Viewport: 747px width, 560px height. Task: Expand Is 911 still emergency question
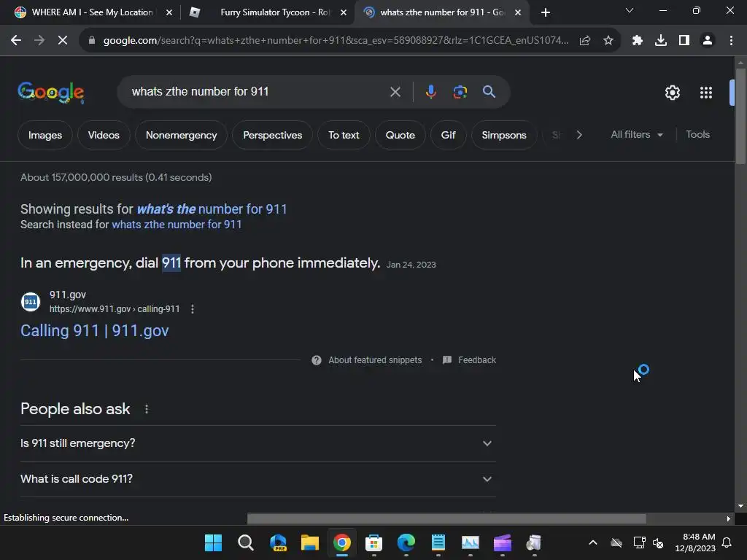(258, 443)
